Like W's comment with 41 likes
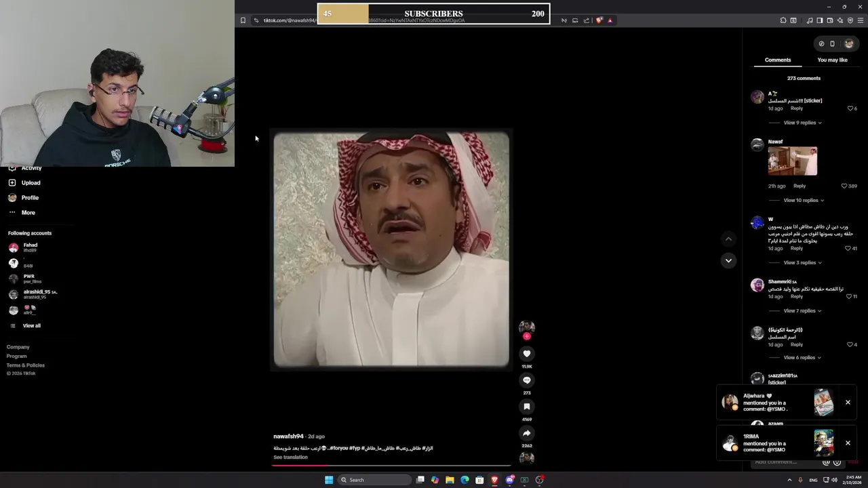This screenshot has width=868, height=488. [848, 248]
